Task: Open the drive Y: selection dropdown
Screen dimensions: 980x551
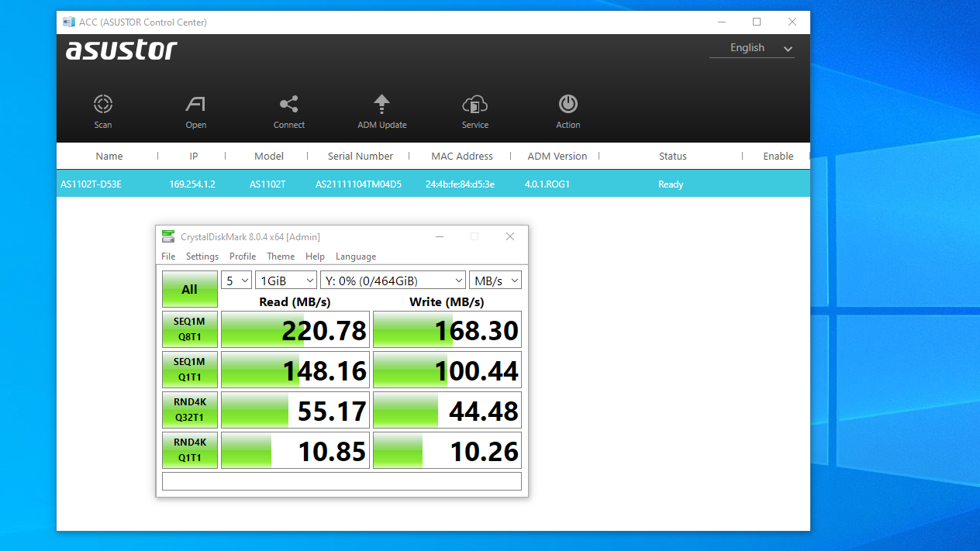Action: click(x=393, y=281)
